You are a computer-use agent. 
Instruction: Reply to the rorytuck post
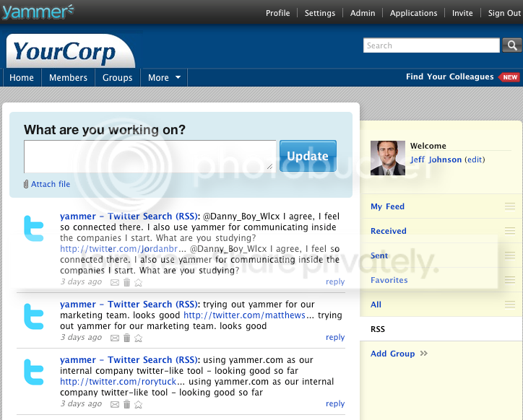click(335, 403)
